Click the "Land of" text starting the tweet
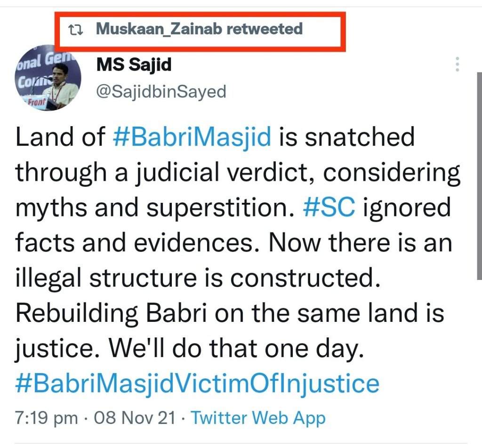 point(61,137)
